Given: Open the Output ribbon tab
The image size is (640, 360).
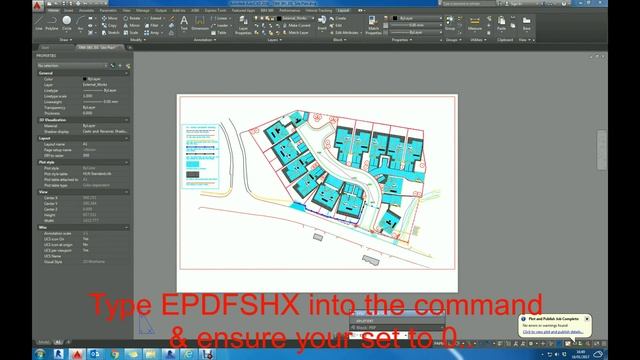Looking at the screenshot, I should (x=160, y=11).
